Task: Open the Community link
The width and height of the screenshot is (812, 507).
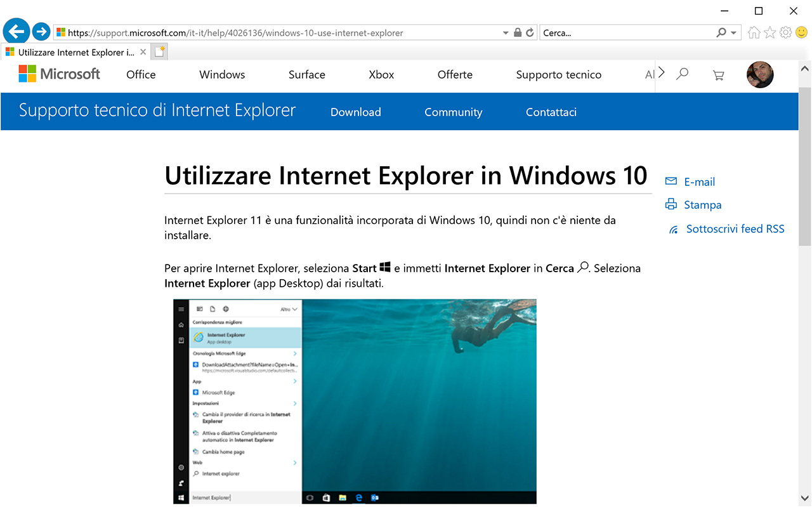Action: pos(454,112)
